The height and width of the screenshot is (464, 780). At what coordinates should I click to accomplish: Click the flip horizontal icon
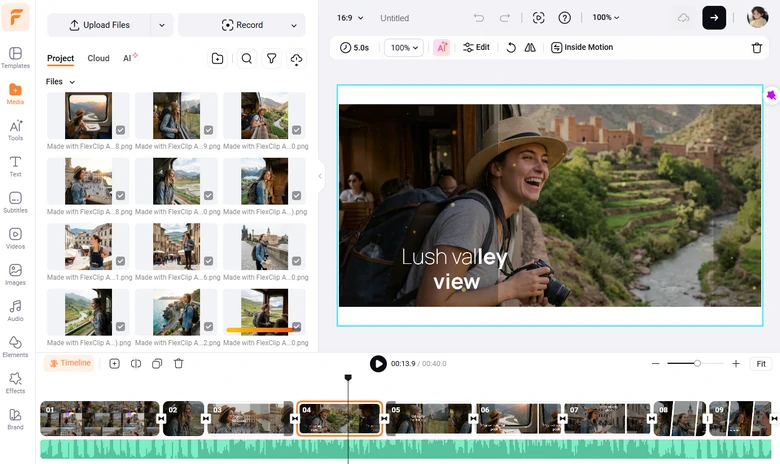(x=530, y=47)
